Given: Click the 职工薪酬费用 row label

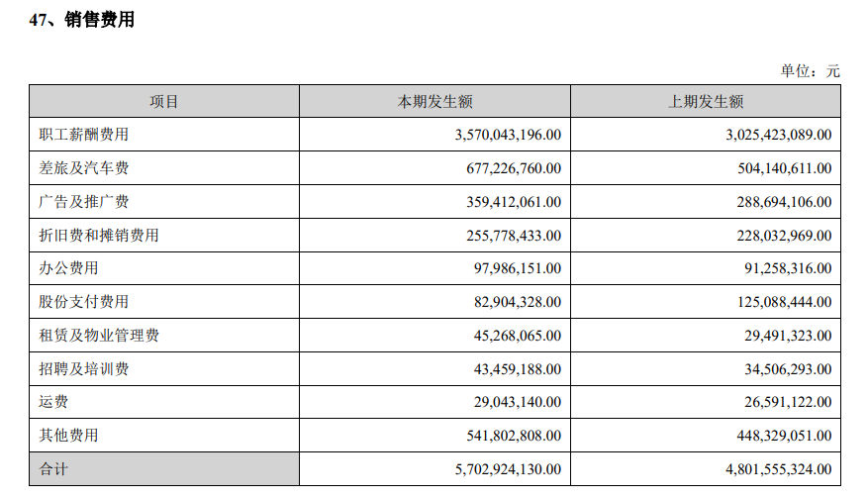Looking at the screenshot, I should click(83, 135).
